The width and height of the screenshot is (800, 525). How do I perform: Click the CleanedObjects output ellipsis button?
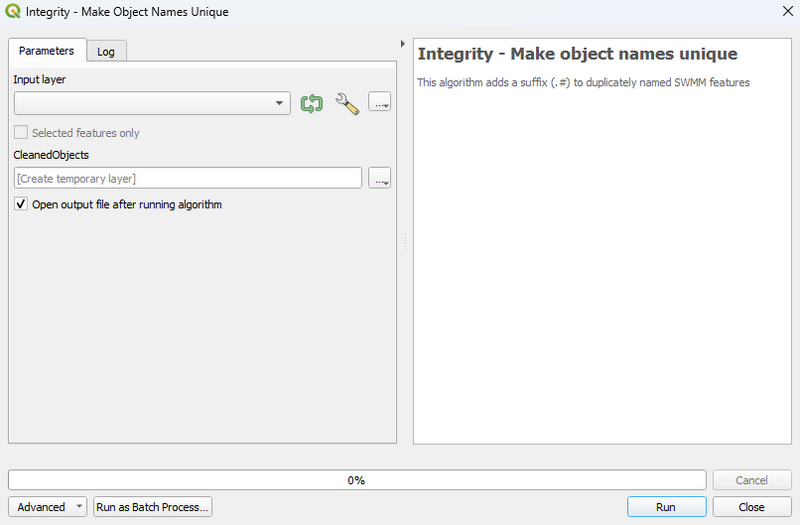pyautogui.click(x=379, y=178)
